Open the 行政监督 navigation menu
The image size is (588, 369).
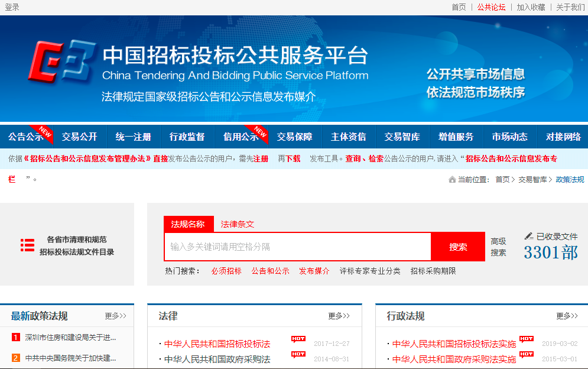(187, 137)
